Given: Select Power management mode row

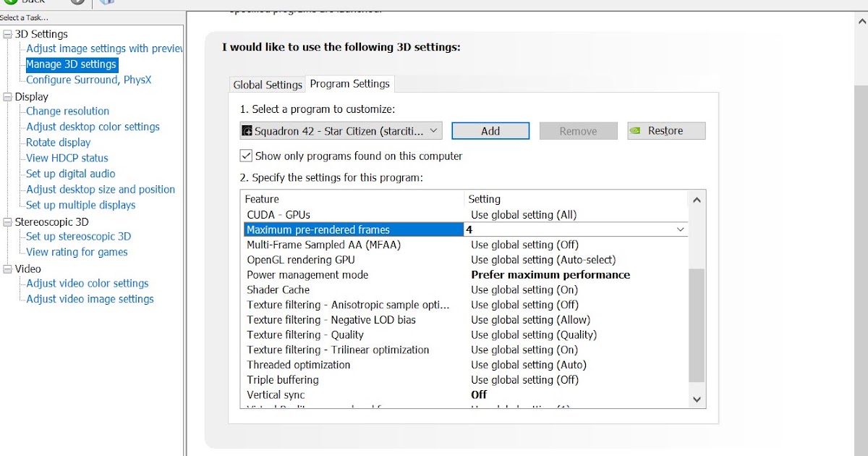Looking at the screenshot, I should [x=464, y=275].
